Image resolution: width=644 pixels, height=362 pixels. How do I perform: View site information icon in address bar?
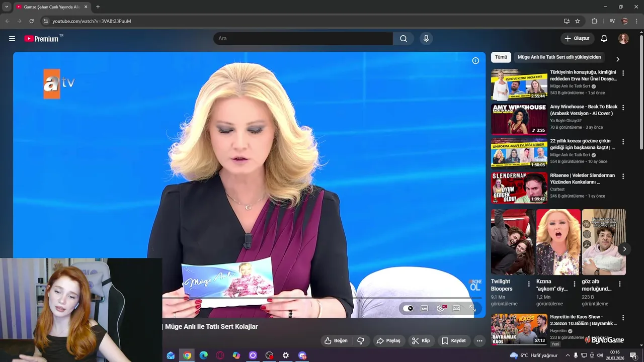click(46, 21)
